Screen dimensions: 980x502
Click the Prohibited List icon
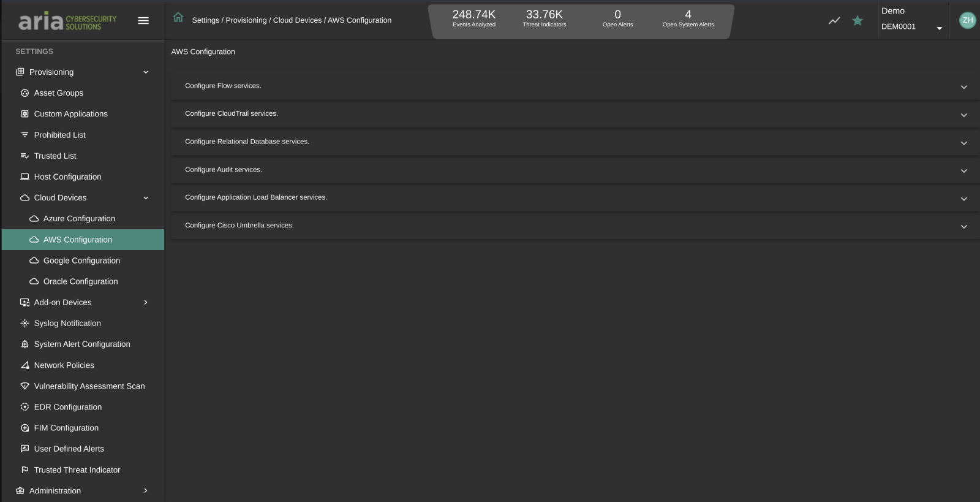point(25,135)
